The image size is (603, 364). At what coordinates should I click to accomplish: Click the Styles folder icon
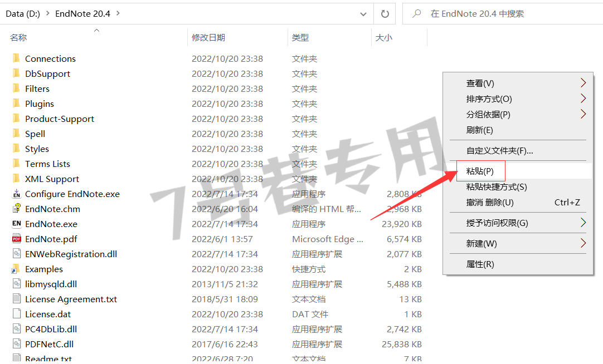coord(16,148)
